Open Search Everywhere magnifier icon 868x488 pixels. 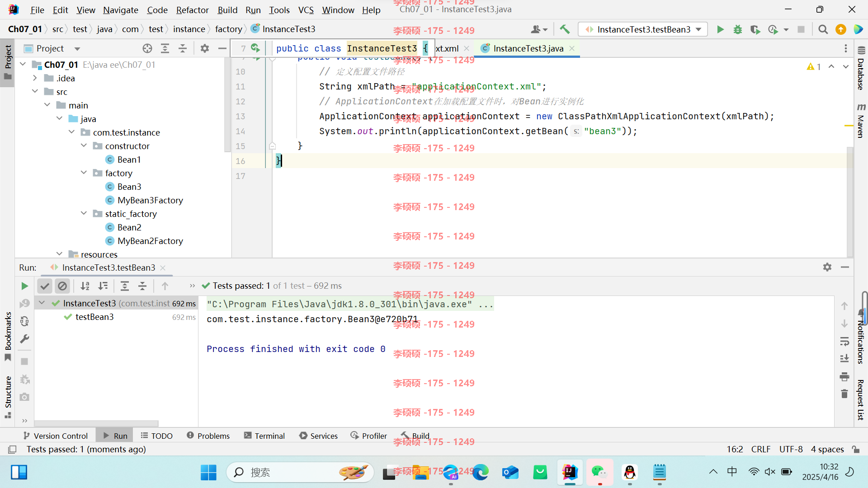[823, 29]
